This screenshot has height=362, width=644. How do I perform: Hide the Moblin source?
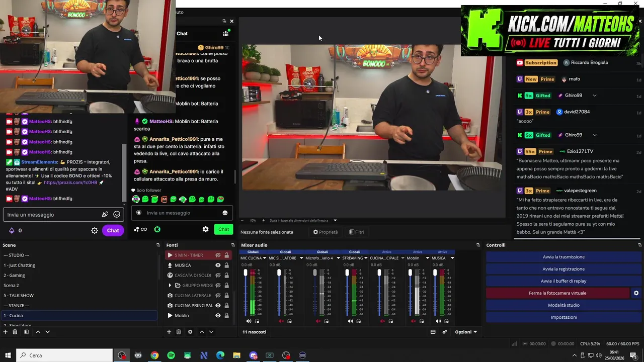click(218, 316)
